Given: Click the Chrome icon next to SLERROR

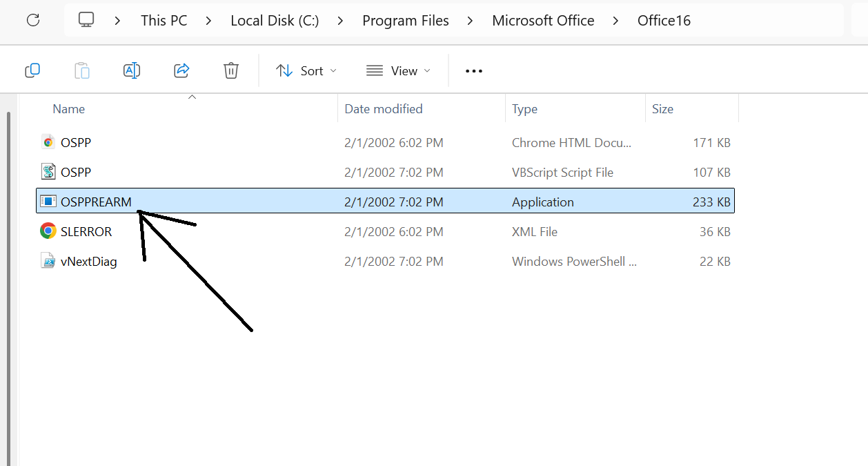Looking at the screenshot, I should pos(48,231).
